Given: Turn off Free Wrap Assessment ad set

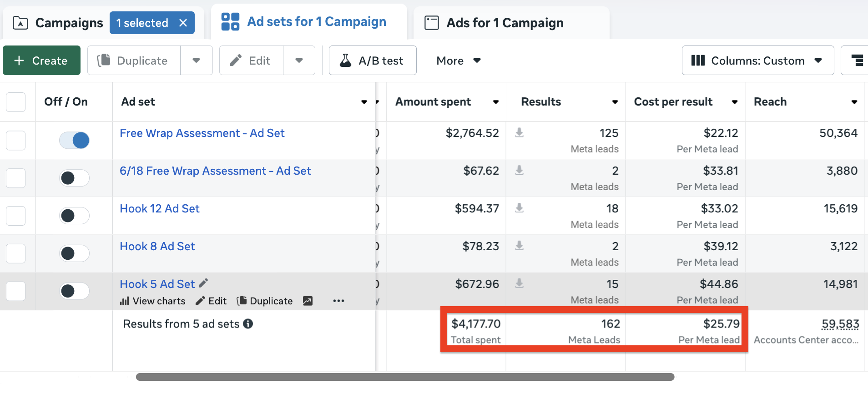Looking at the screenshot, I should click(75, 140).
